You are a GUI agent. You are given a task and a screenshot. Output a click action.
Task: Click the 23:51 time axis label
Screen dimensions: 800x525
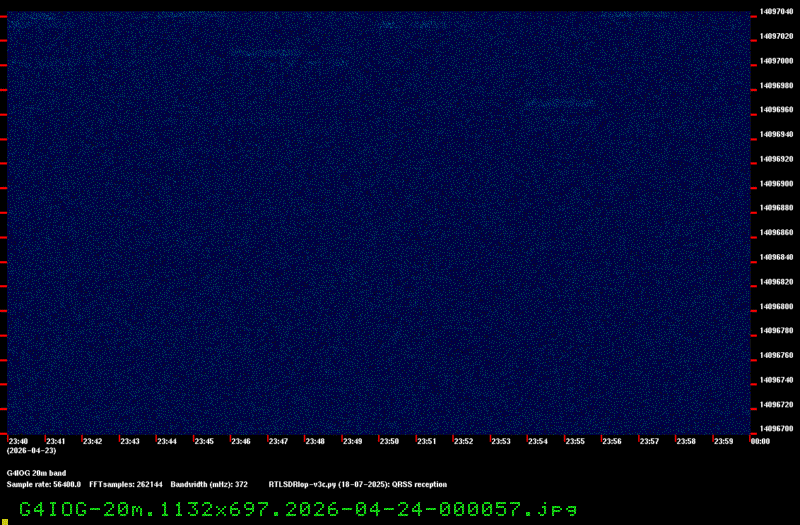[x=427, y=441]
